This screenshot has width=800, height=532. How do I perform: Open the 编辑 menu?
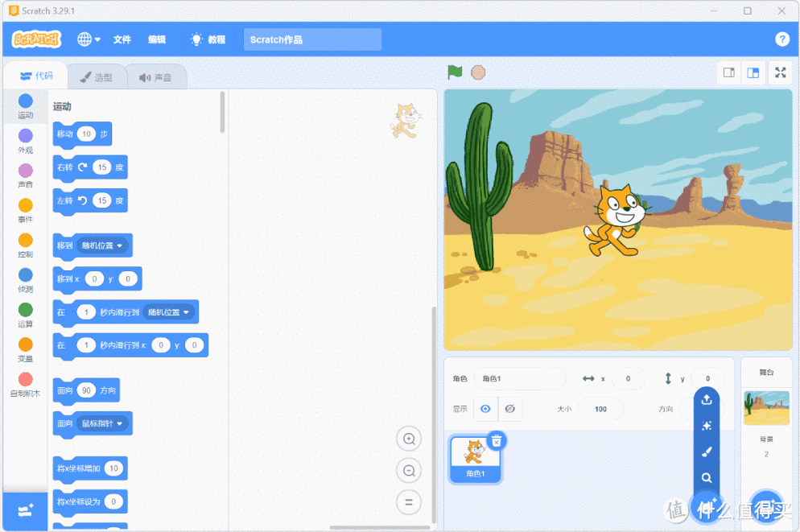point(157,39)
